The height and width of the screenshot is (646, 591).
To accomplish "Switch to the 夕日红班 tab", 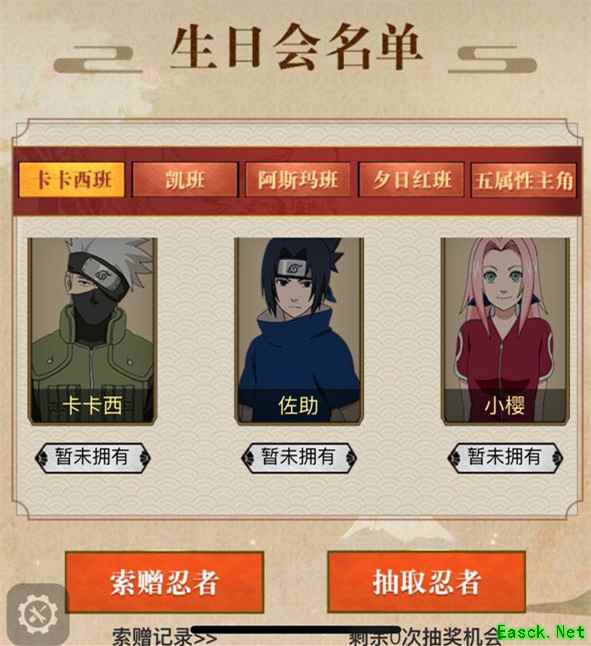I will pos(411,180).
